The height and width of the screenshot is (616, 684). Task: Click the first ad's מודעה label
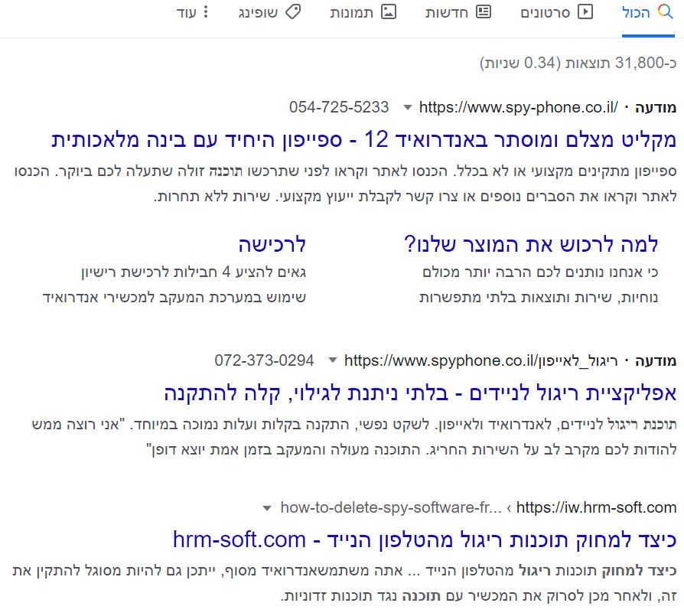(656, 107)
